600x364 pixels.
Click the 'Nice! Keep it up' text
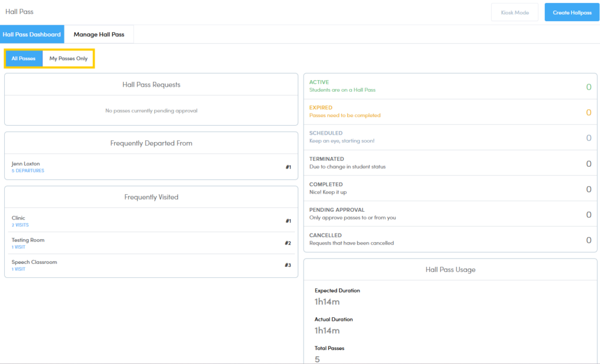coord(328,193)
